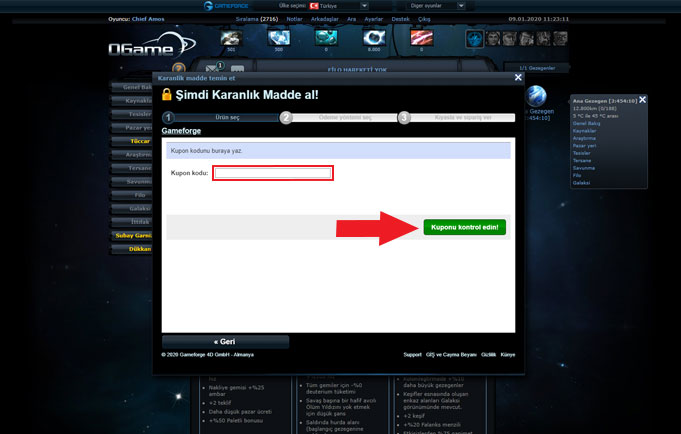This screenshot has height=434, width=681.
Task: Open Galaksi in left sidebar
Action: pos(132,209)
